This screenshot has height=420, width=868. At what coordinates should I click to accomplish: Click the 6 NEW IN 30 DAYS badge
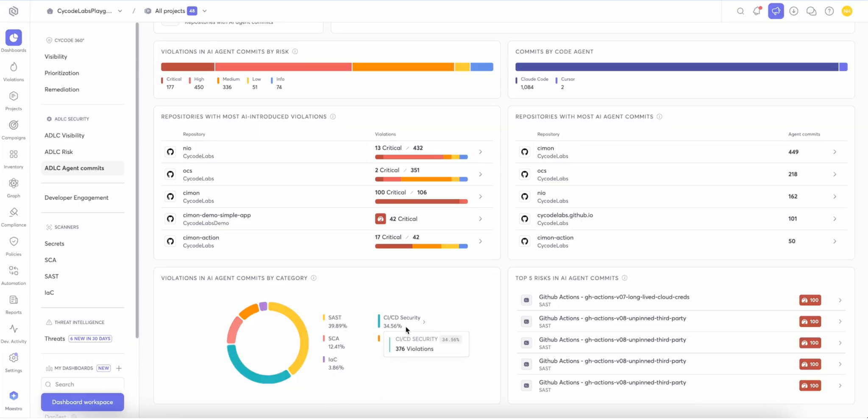pyautogui.click(x=90, y=339)
